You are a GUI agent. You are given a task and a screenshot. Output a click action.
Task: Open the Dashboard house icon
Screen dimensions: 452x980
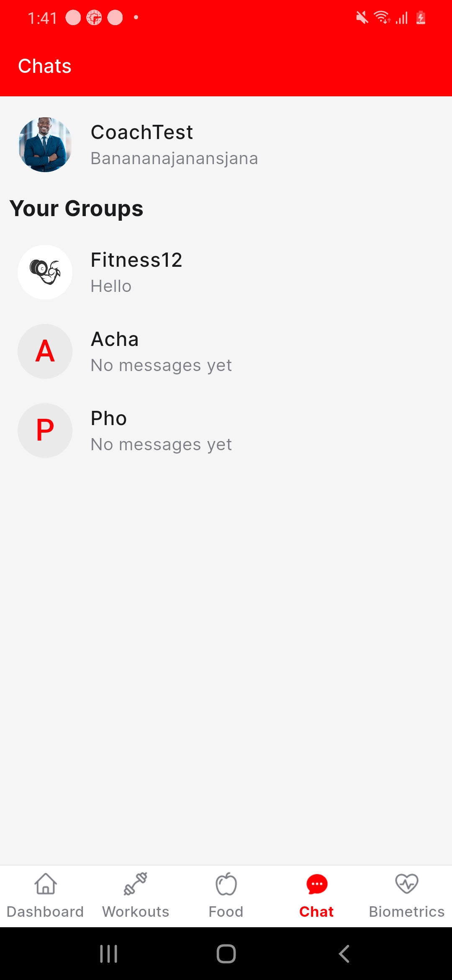[45, 884]
